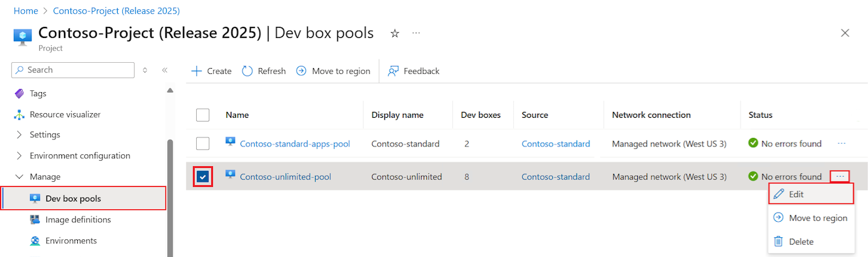The width and height of the screenshot is (868, 257).
Task: Choose Delete from the context menu
Action: (x=811, y=241)
